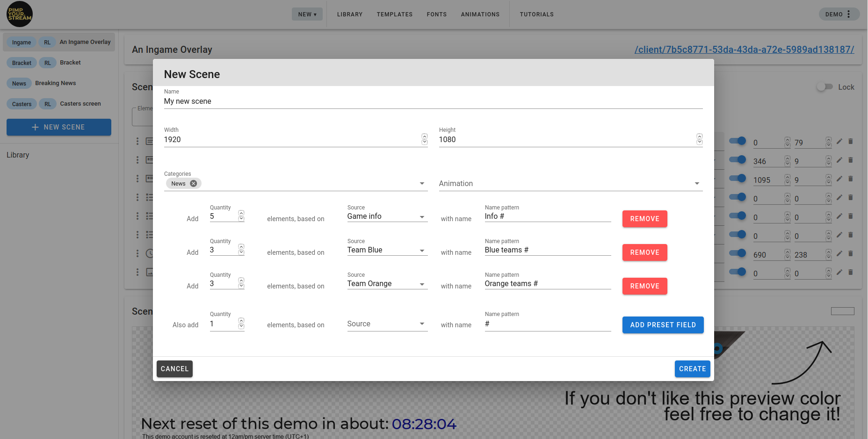Click the plus icon on NEW SCENE
868x439 pixels.
pos(35,127)
